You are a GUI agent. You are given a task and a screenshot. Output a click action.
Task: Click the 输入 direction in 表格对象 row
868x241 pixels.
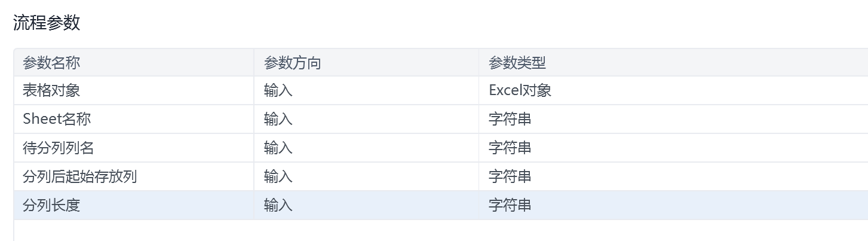click(x=278, y=90)
